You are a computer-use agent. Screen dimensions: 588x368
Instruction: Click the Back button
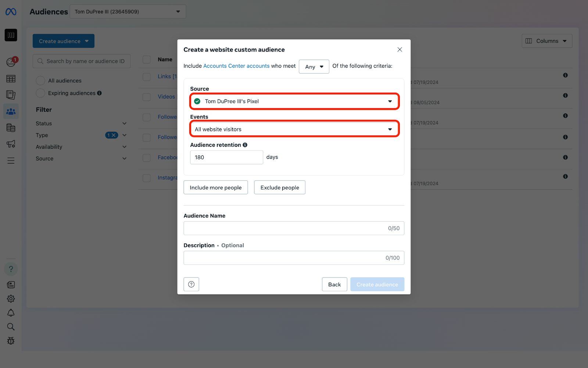tap(334, 284)
